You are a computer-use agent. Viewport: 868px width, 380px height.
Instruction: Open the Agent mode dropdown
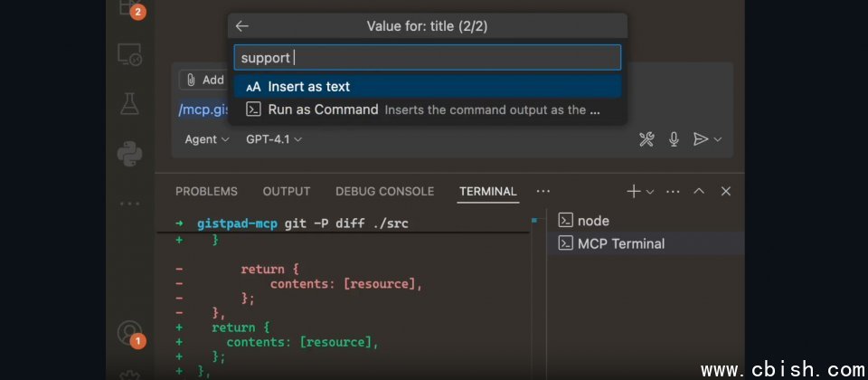[207, 139]
